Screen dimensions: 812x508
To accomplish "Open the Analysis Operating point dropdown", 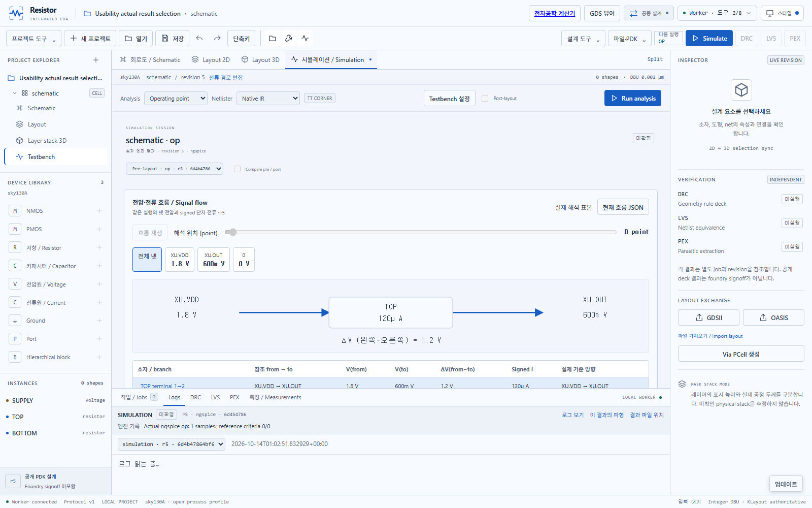I will tap(176, 99).
